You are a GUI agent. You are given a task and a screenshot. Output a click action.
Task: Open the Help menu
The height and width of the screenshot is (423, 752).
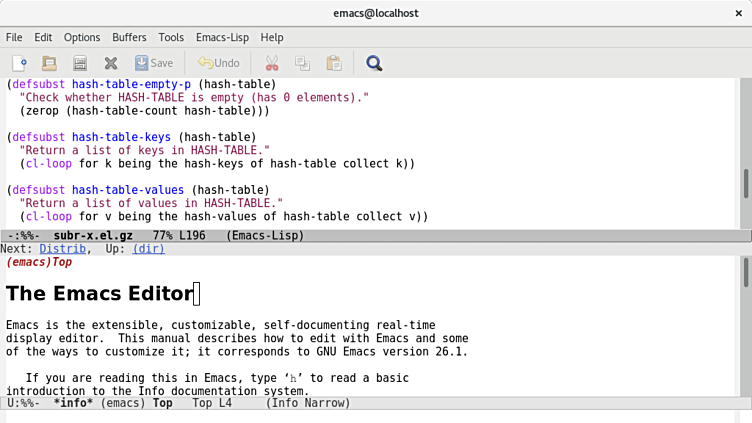tap(272, 37)
